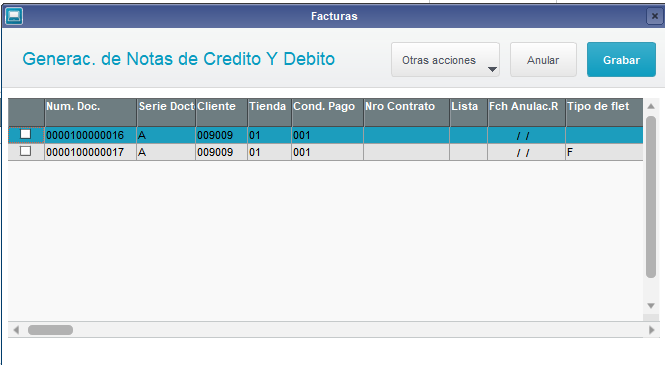Check the box for document 0000100000017
665x365 pixels.
(25, 151)
